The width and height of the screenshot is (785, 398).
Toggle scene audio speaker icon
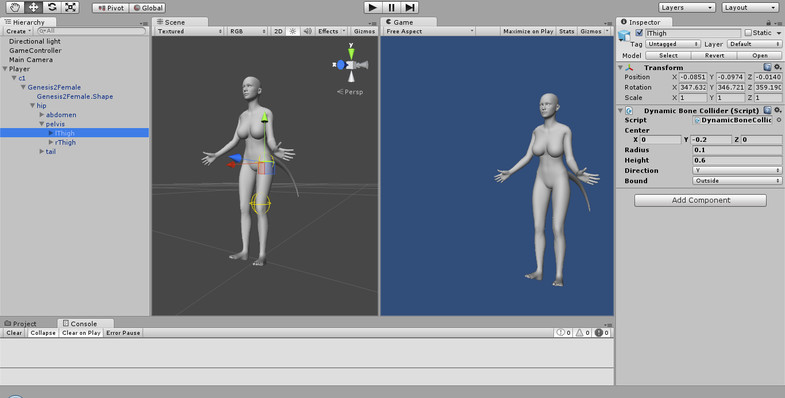tap(307, 31)
